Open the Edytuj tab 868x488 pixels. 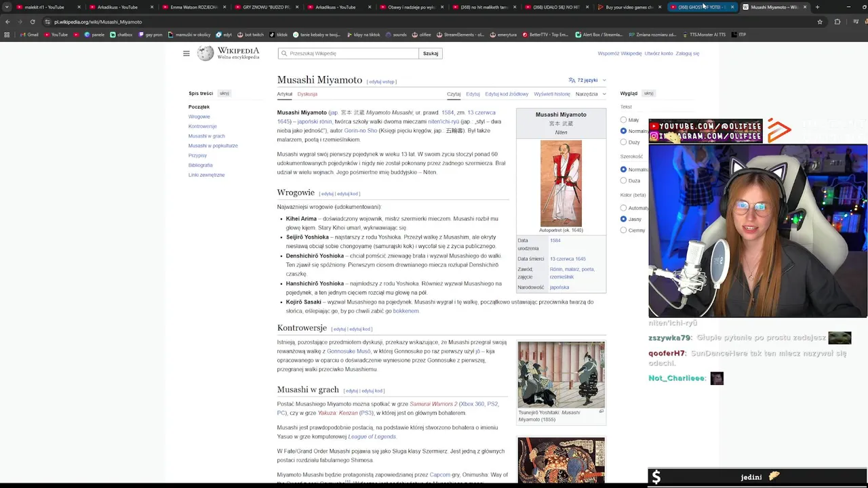pos(473,94)
